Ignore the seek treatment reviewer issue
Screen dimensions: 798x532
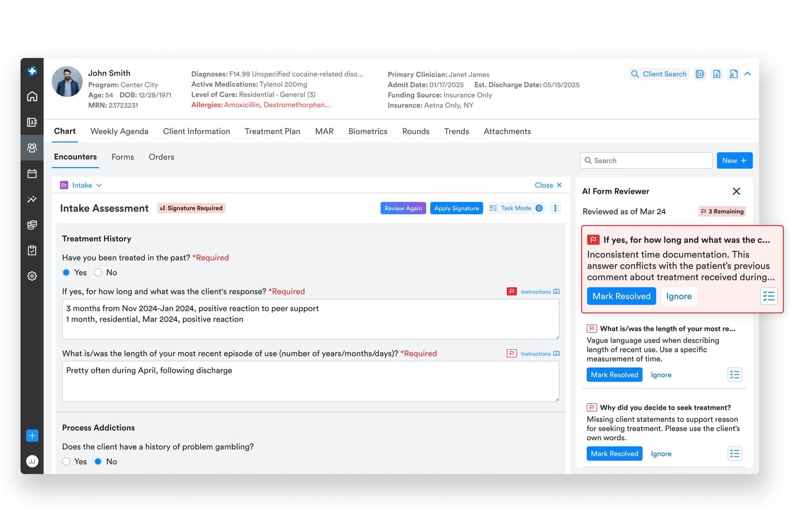661,454
